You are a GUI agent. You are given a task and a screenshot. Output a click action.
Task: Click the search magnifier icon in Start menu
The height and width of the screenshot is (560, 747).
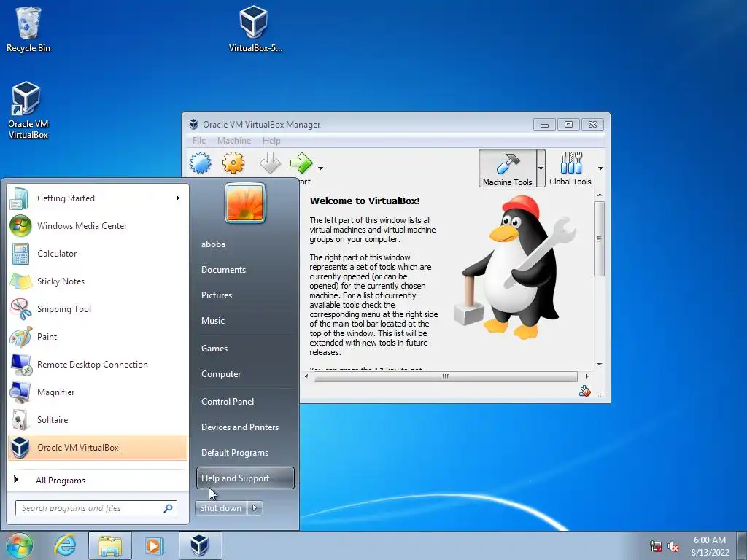(x=169, y=508)
